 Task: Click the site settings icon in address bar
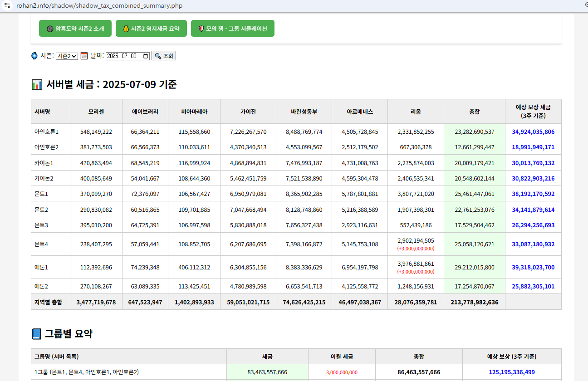pos(7,5)
